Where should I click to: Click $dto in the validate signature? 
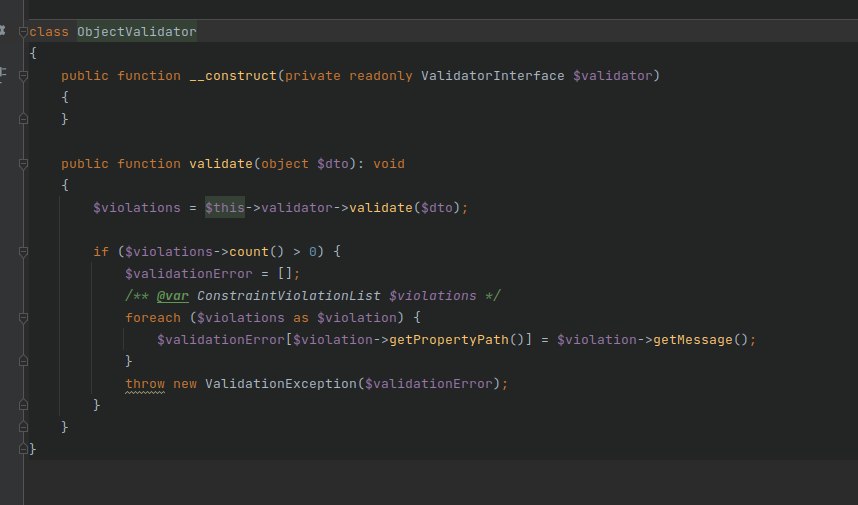coord(333,164)
